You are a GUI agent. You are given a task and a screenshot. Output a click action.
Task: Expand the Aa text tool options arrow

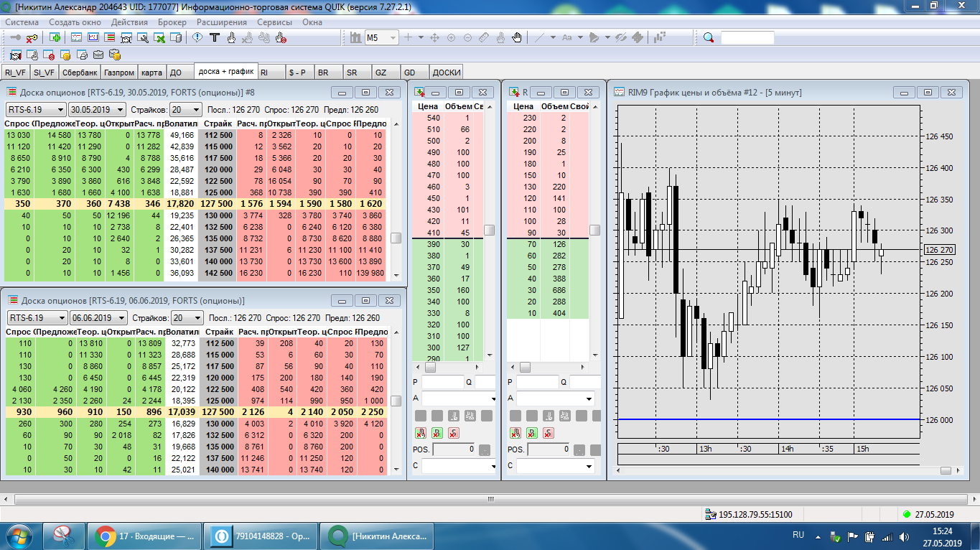click(x=579, y=37)
